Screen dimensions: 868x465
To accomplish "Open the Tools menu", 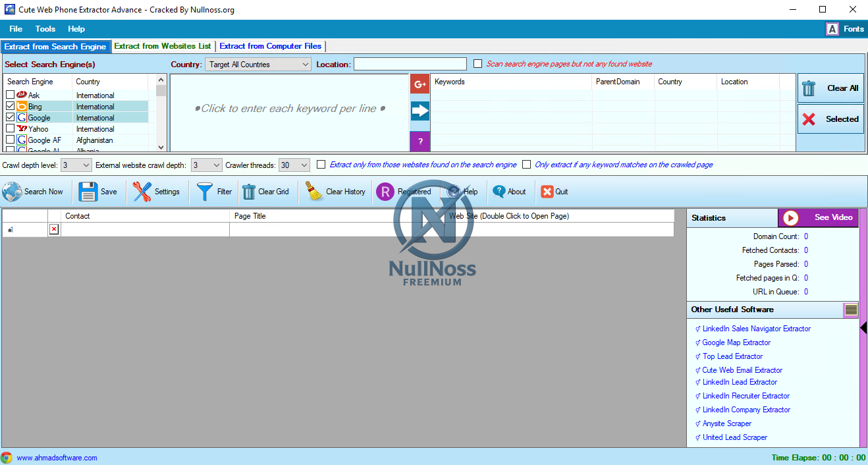I will click(x=45, y=29).
